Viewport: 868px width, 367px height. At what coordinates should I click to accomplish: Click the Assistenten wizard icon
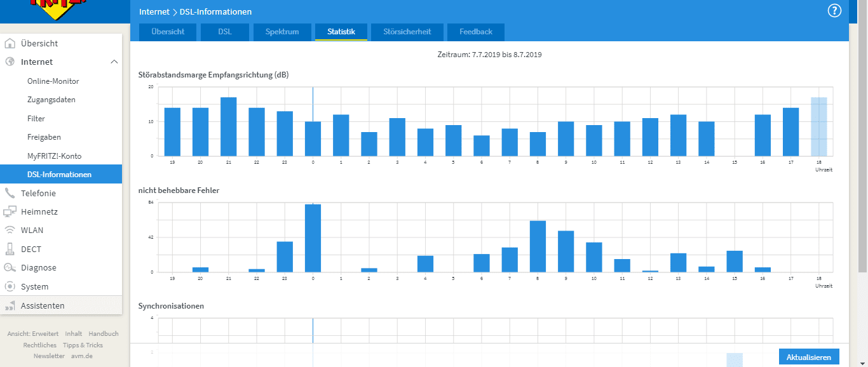tap(10, 305)
